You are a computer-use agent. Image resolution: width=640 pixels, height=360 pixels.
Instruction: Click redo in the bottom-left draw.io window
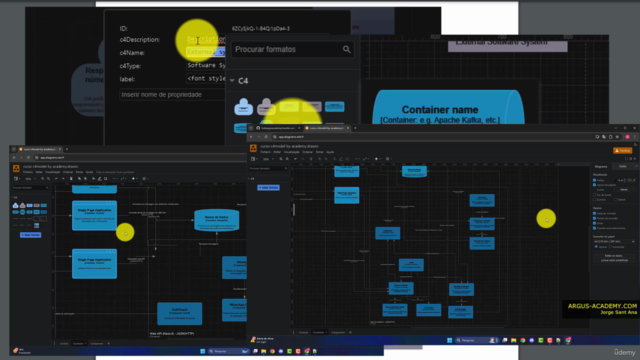tap(63, 179)
